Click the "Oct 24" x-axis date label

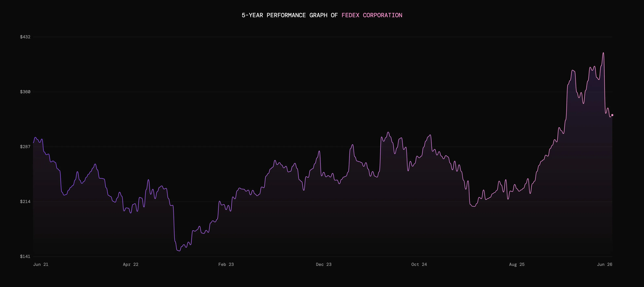(419, 265)
